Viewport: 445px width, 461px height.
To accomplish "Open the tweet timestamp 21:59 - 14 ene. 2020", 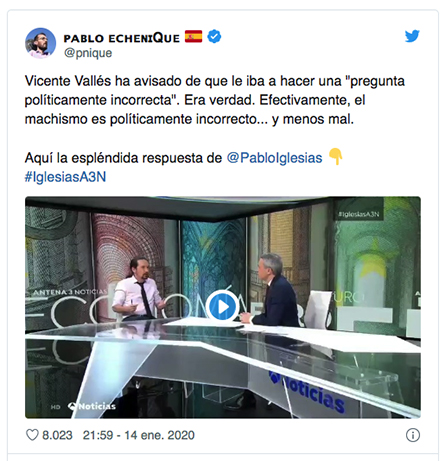I will coord(139,435).
